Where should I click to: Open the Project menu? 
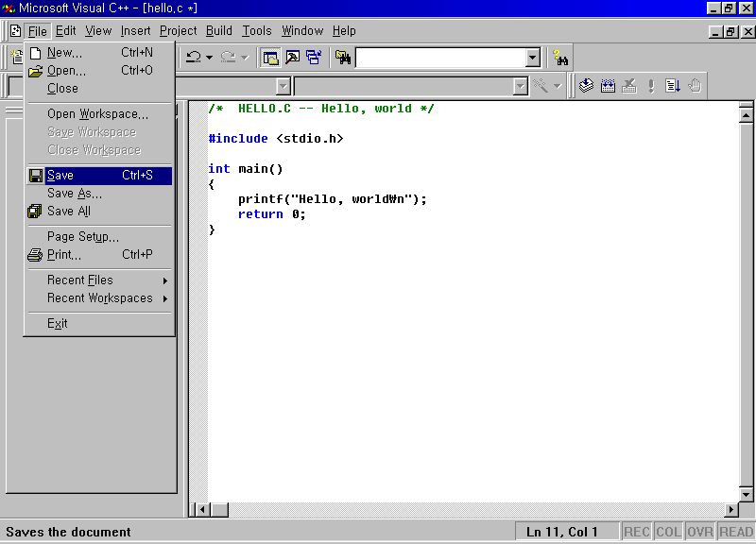[x=178, y=31]
